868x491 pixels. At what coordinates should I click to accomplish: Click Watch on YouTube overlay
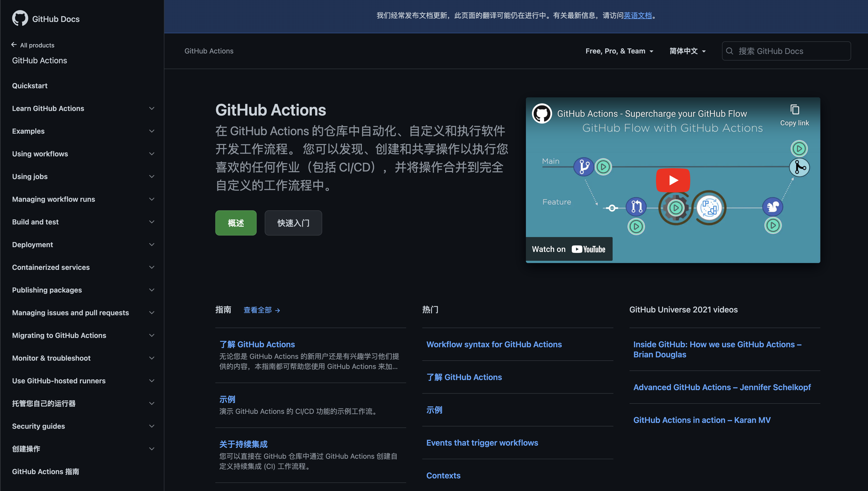(x=569, y=249)
